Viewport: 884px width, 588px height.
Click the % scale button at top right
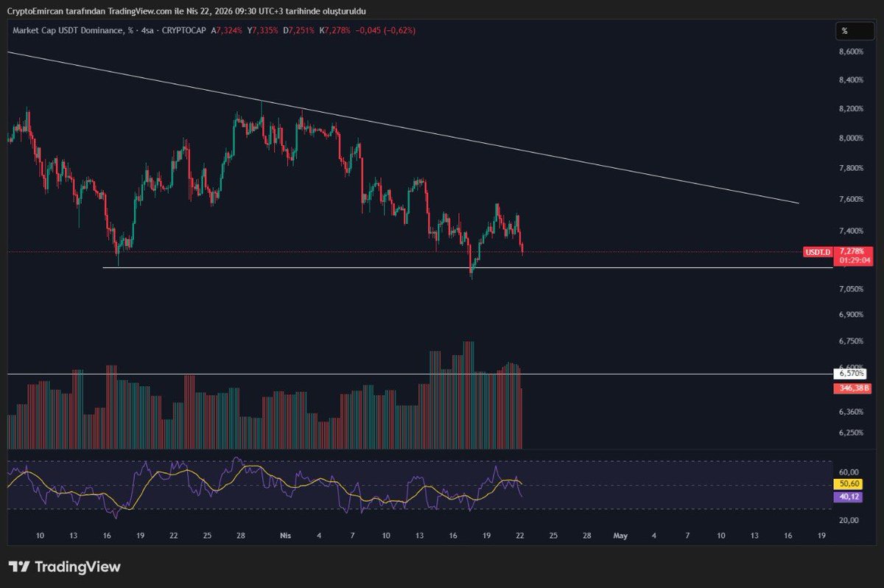tap(854, 31)
